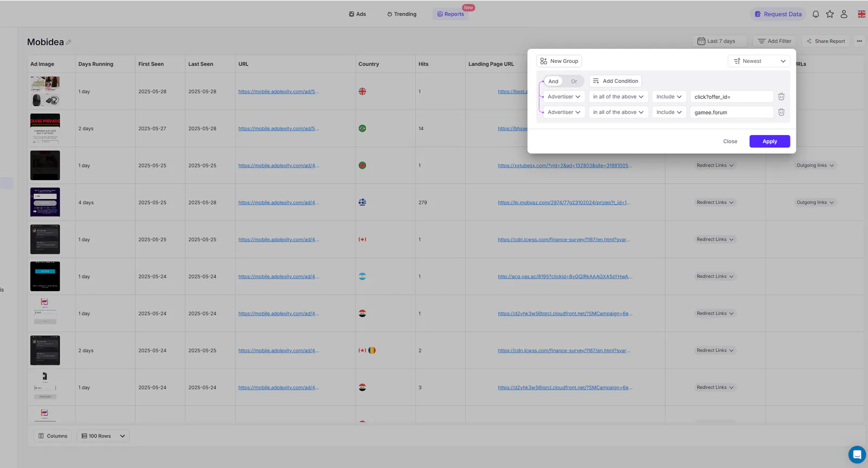868x468 pixels.
Task: Open the Newest sort dropdown
Action: pyautogui.click(x=759, y=61)
